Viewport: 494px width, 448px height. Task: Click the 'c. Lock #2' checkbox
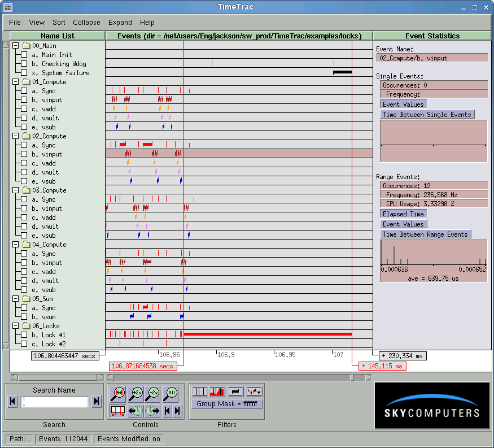pos(24,344)
